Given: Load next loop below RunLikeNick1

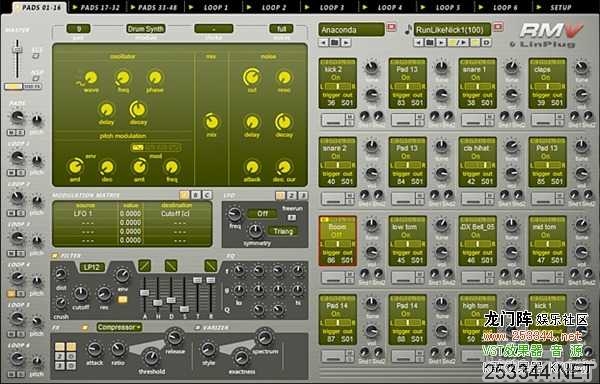Looking at the screenshot, I should point(441,42).
